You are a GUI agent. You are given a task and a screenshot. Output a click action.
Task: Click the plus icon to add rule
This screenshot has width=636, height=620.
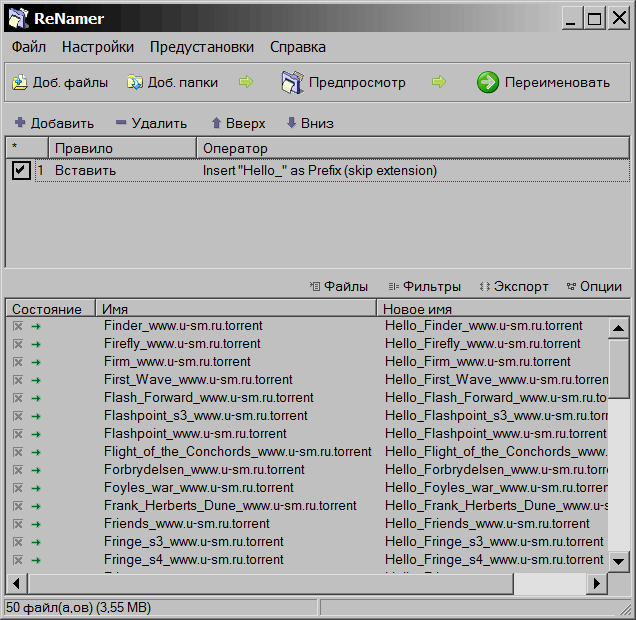(x=19, y=123)
